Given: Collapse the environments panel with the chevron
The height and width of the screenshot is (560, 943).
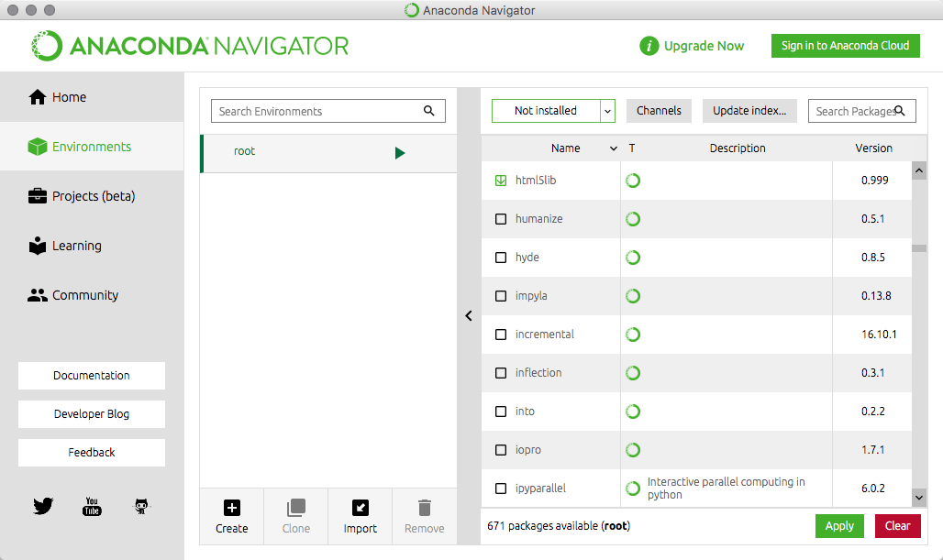Looking at the screenshot, I should (x=469, y=315).
